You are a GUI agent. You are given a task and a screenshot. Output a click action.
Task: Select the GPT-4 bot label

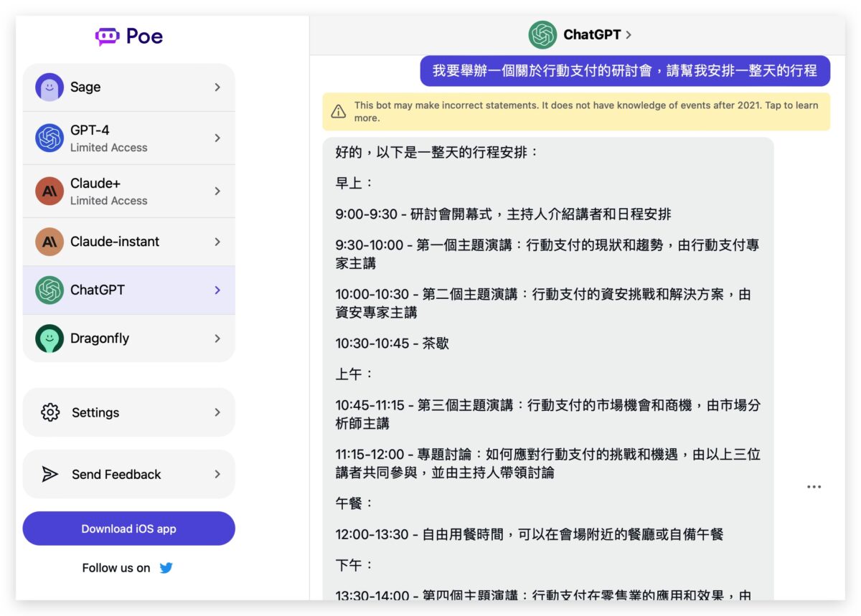click(x=90, y=131)
